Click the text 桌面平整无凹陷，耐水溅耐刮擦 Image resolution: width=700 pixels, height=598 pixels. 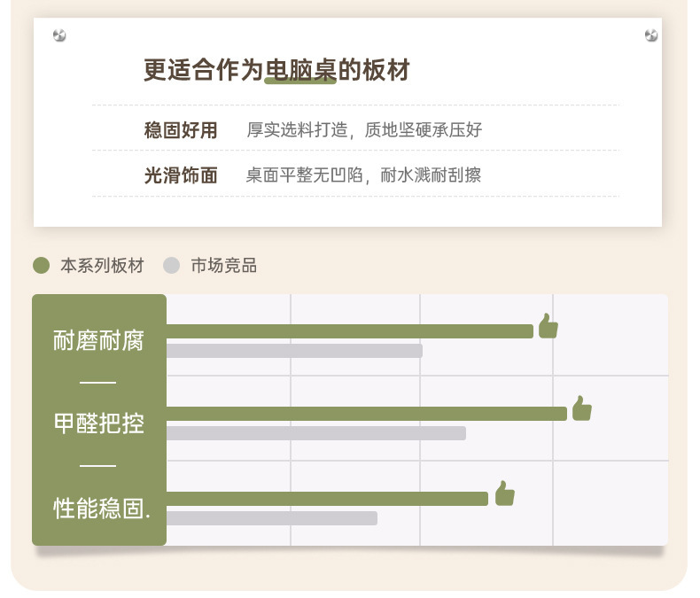click(x=363, y=175)
